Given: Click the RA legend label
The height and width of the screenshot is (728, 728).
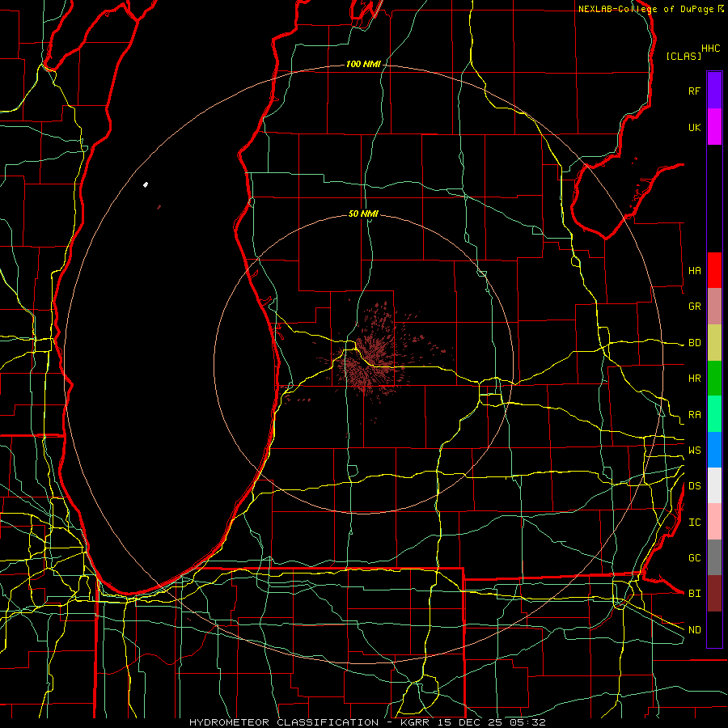Looking at the screenshot, I should (694, 415).
